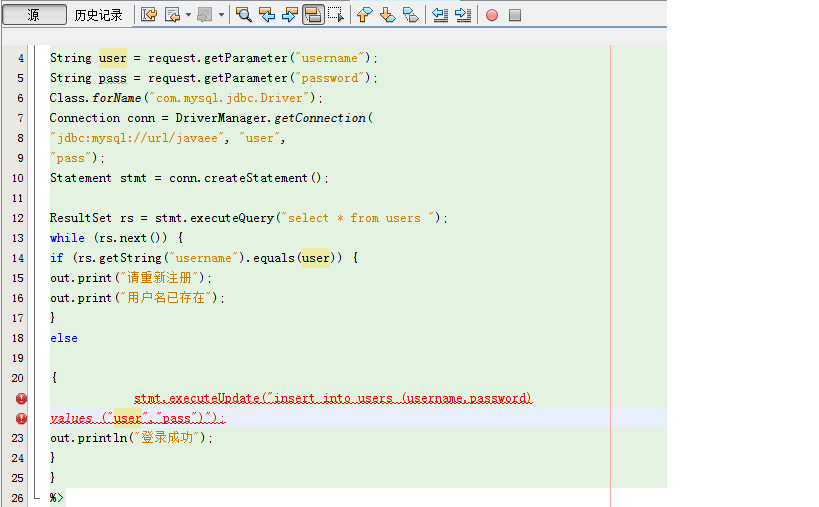Find previous occurrence with the left arrow
The image size is (819, 507).
267,15
